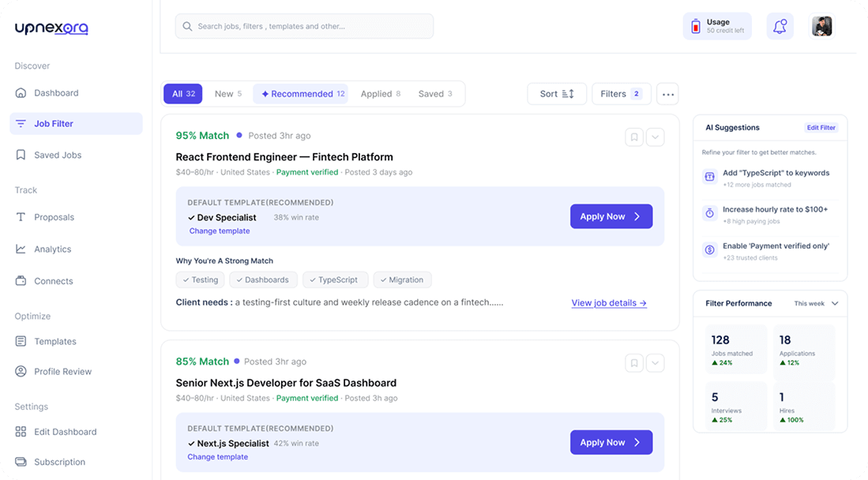Open notifications bell
This screenshot has height=480, width=868.
coord(780,26)
